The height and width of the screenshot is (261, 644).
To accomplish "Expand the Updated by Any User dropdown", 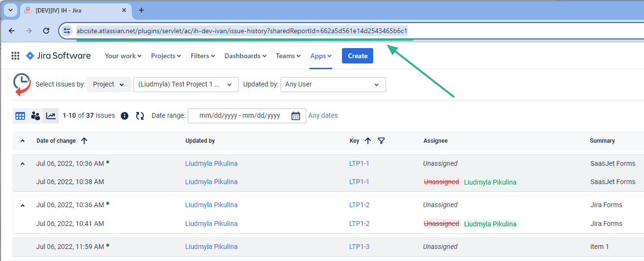I will [333, 85].
